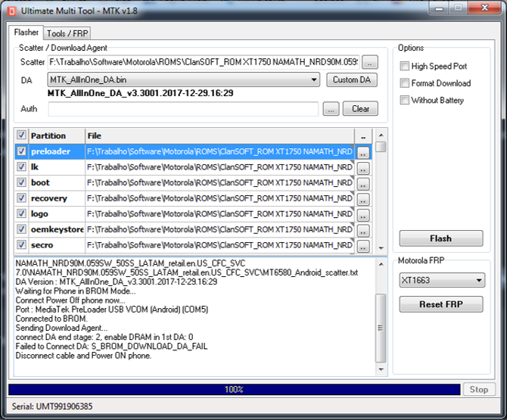Click DA version label MTK_AllInOne_DA_v3.3001
Viewport: 507px width, 420px height.
point(140,93)
